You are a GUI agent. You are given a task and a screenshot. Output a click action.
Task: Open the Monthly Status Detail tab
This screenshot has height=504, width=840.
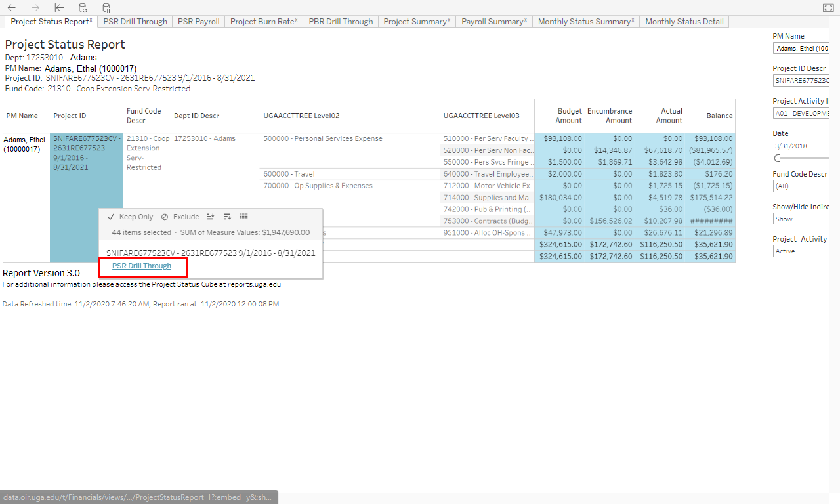pyautogui.click(x=684, y=22)
